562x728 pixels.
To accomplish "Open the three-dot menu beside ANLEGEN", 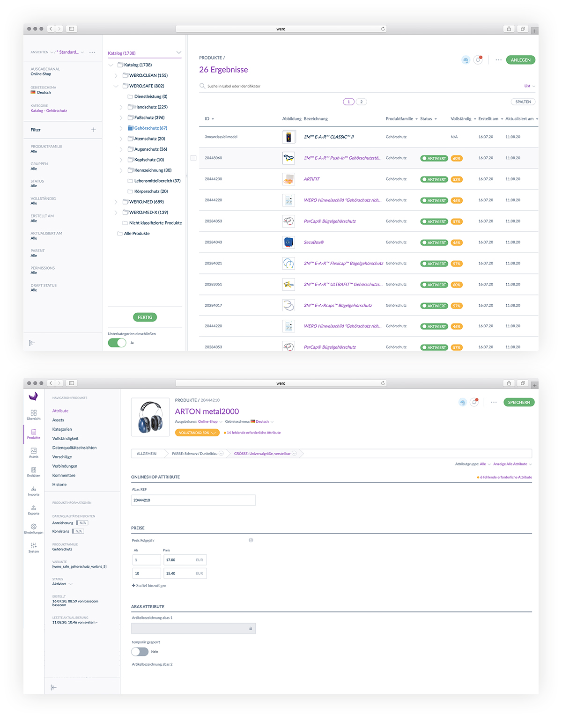I will click(498, 60).
